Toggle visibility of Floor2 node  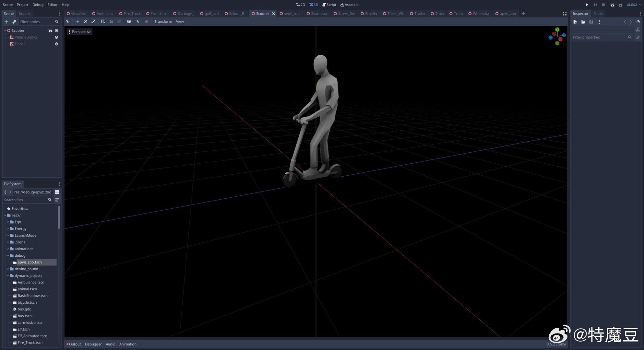[56, 44]
